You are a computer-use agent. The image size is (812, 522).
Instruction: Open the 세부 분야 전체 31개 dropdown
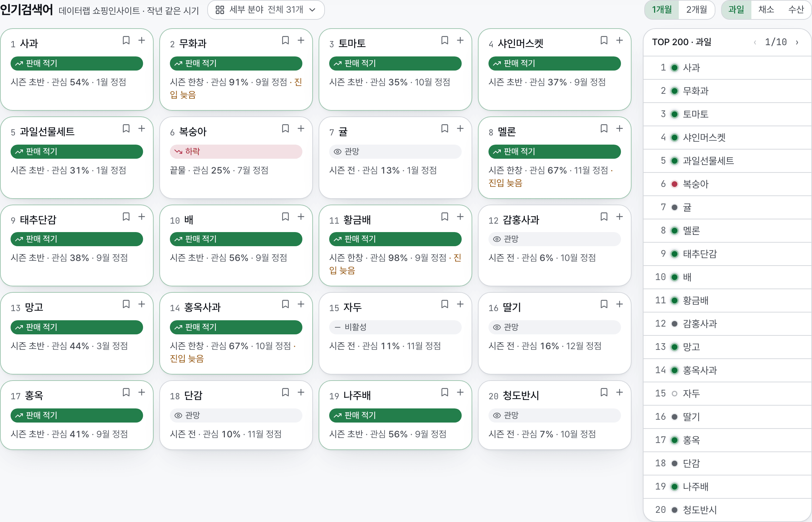click(266, 10)
